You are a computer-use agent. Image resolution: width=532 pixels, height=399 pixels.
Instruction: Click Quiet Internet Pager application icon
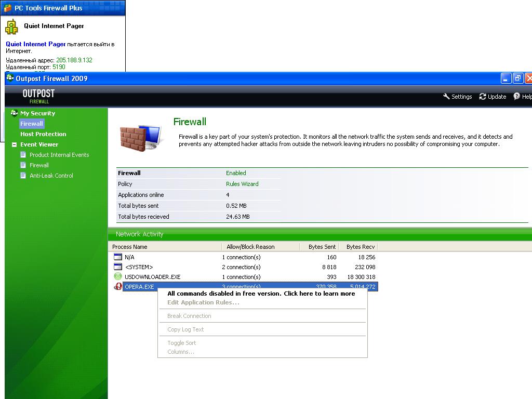(x=11, y=27)
